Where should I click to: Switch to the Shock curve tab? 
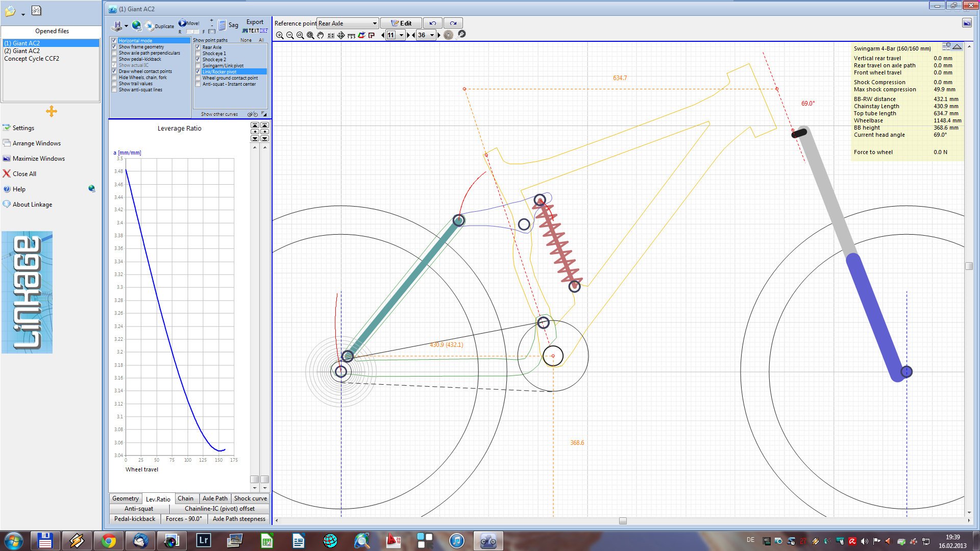250,498
